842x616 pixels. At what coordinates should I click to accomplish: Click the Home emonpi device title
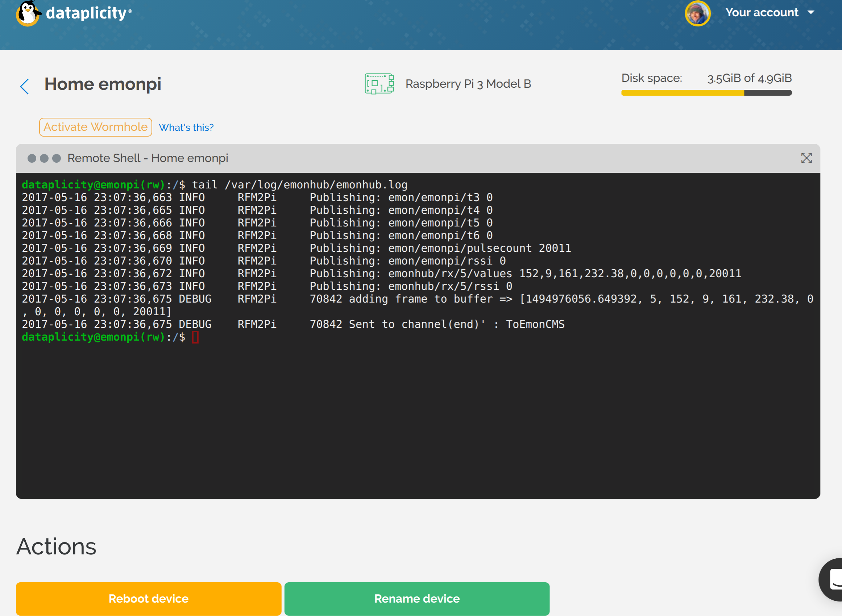[x=103, y=84]
